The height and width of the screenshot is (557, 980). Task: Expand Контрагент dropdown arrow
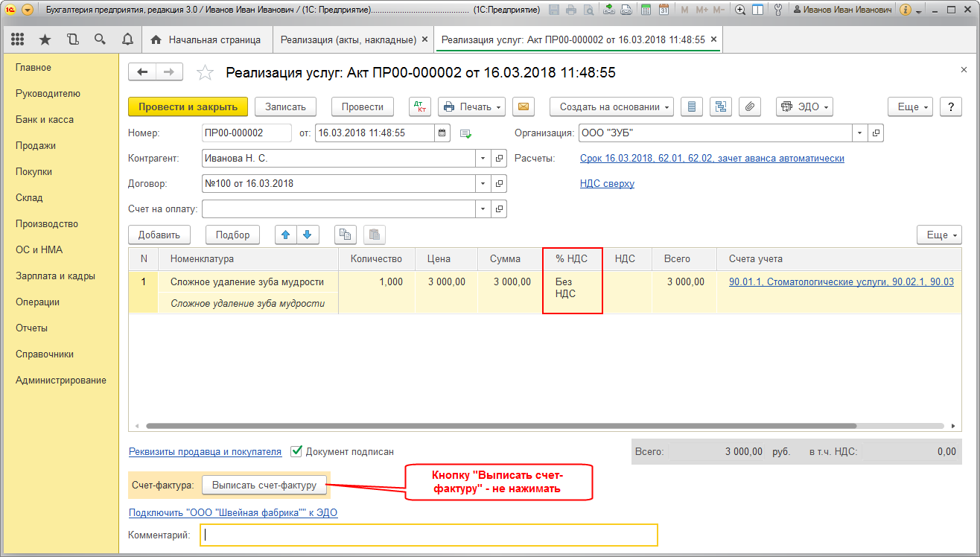point(484,159)
